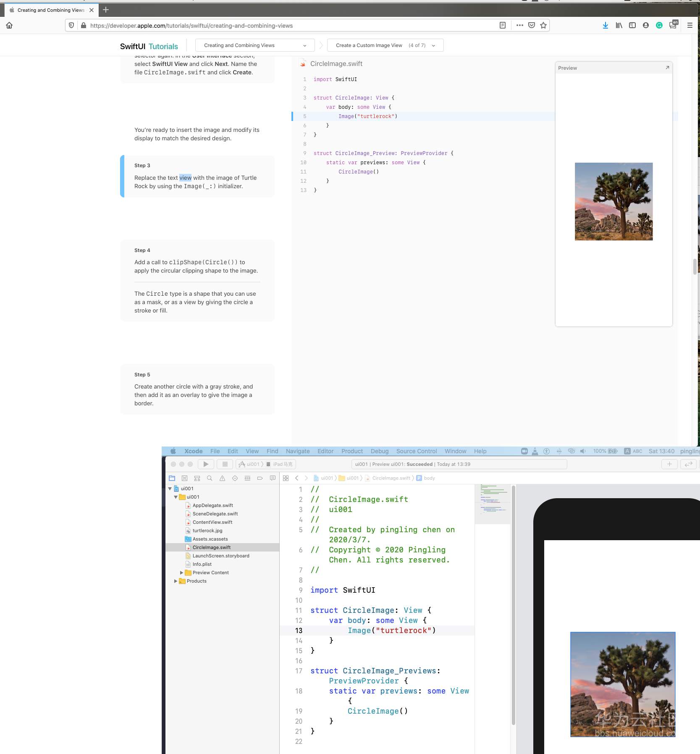Expand the Products folder

coord(176,581)
